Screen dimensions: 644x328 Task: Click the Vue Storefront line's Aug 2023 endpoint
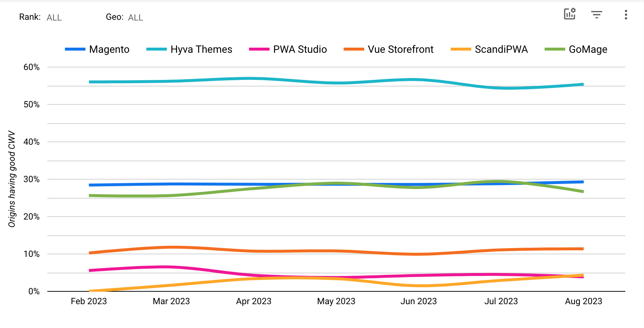coord(583,249)
